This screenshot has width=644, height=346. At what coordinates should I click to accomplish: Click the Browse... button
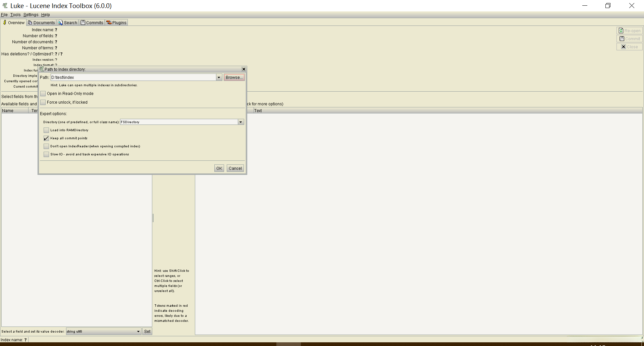tap(234, 77)
